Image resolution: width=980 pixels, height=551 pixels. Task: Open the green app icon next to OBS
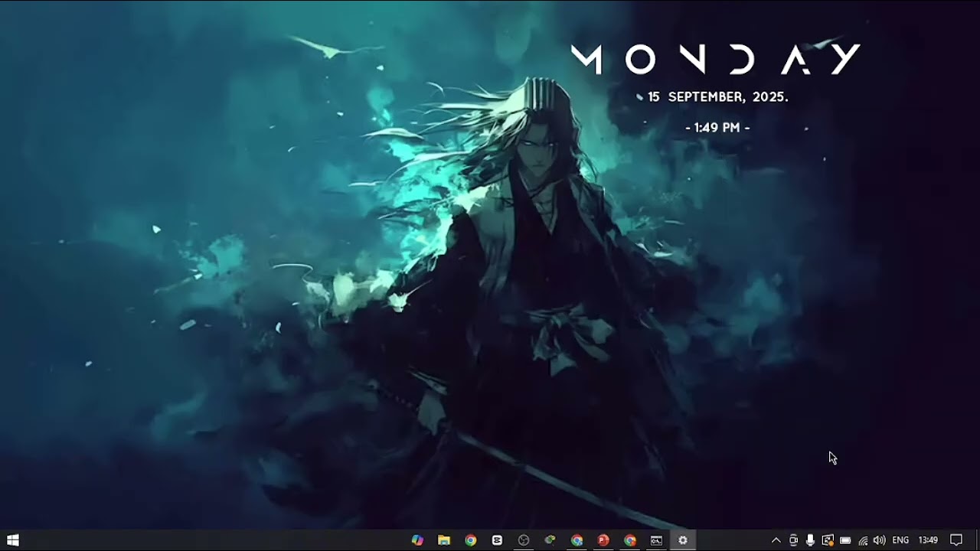coord(550,540)
